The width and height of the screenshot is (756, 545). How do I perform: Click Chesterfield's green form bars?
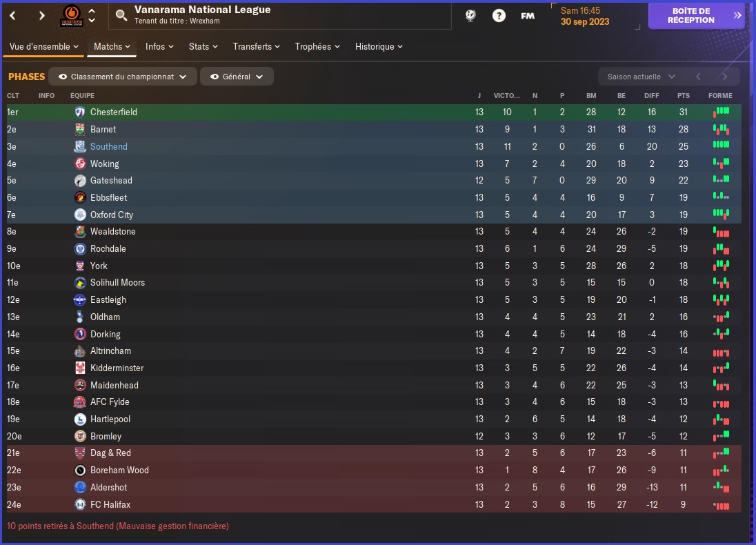[x=721, y=112]
